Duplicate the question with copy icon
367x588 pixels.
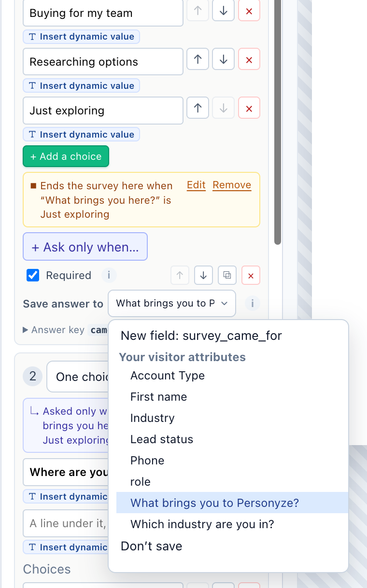(x=227, y=276)
